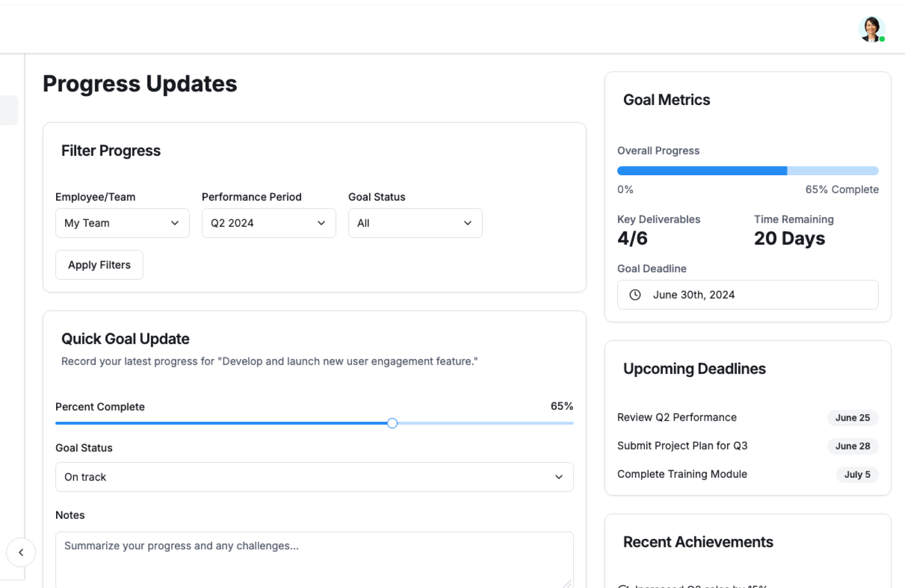905x588 pixels.
Task: Click the June 28 date badge
Action: 852,446
